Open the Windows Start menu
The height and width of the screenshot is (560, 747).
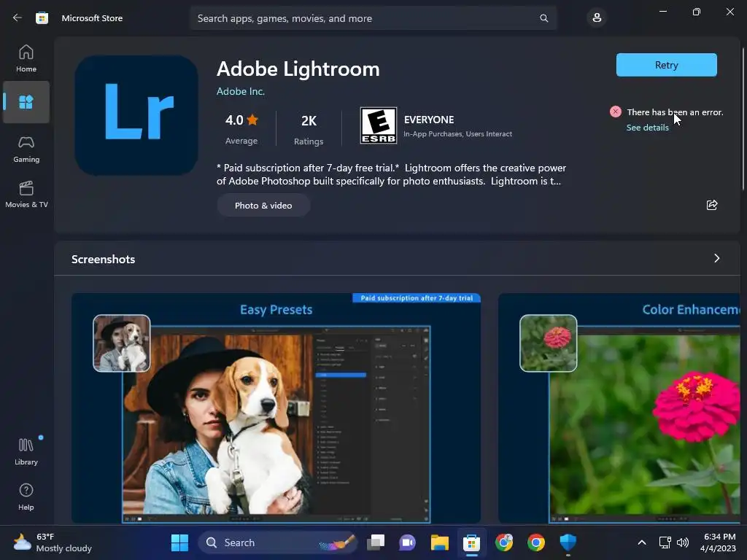tap(179, 542)
